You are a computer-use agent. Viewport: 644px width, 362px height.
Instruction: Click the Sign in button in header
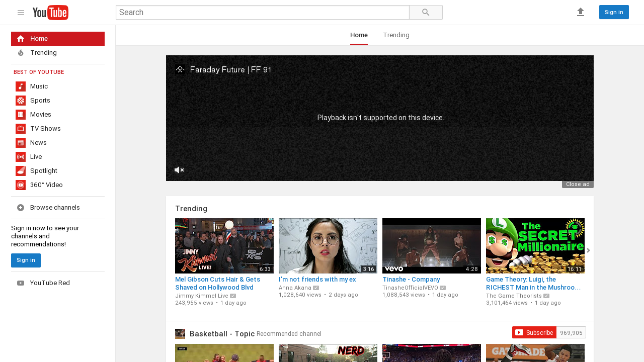coord(614,12)
